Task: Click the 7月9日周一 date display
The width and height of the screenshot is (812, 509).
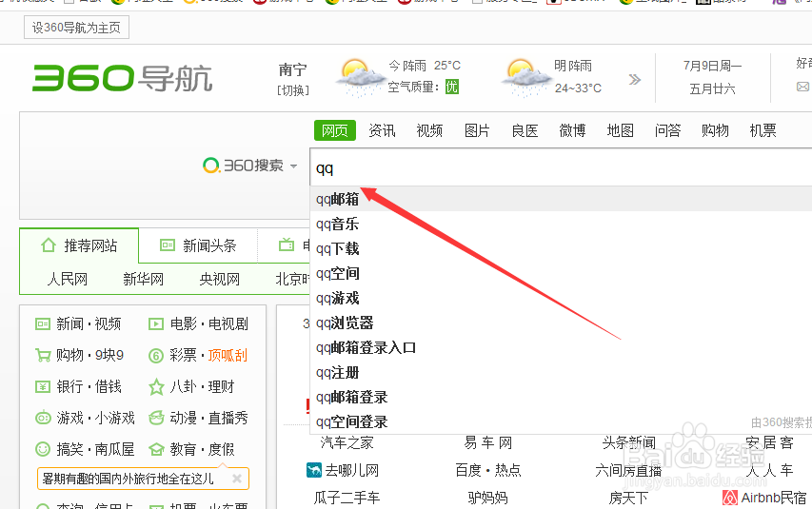Action: [713, 66]
